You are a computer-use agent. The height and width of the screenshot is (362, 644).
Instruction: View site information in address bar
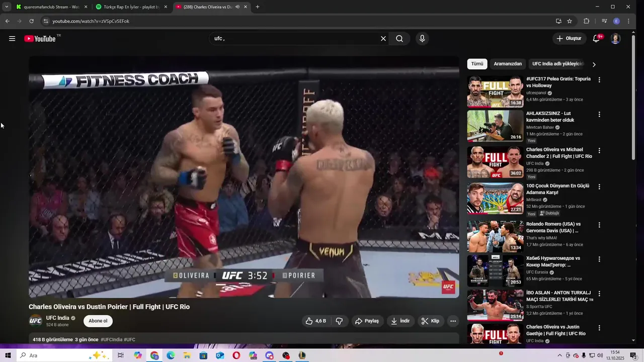(x=46, y=21)
